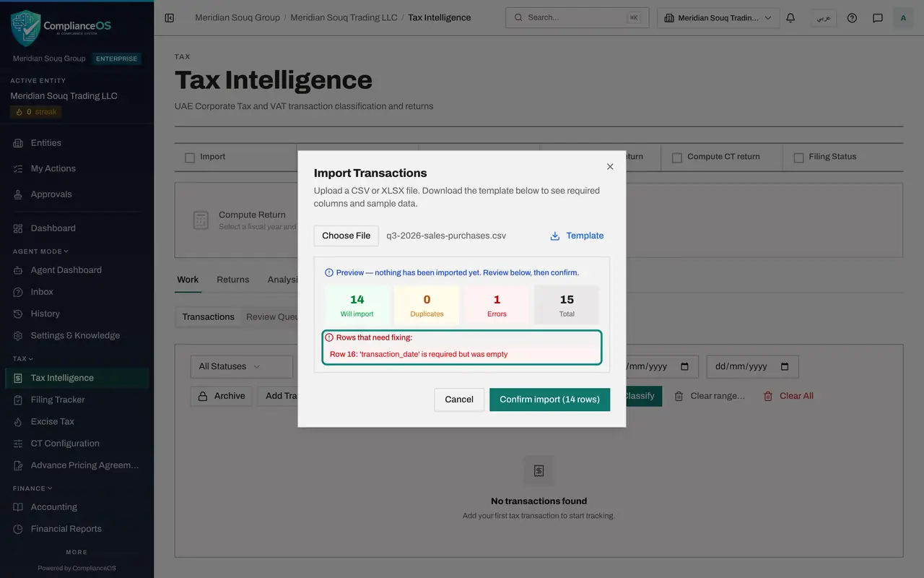Image resolution: width=924 pixels, height=578 pixels.
Task: Switch to the Returns tab
Action: coord(233,280)
